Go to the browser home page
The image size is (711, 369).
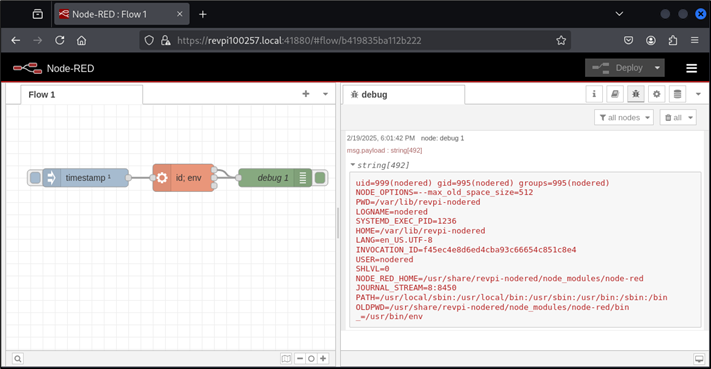tap(82, 40)
